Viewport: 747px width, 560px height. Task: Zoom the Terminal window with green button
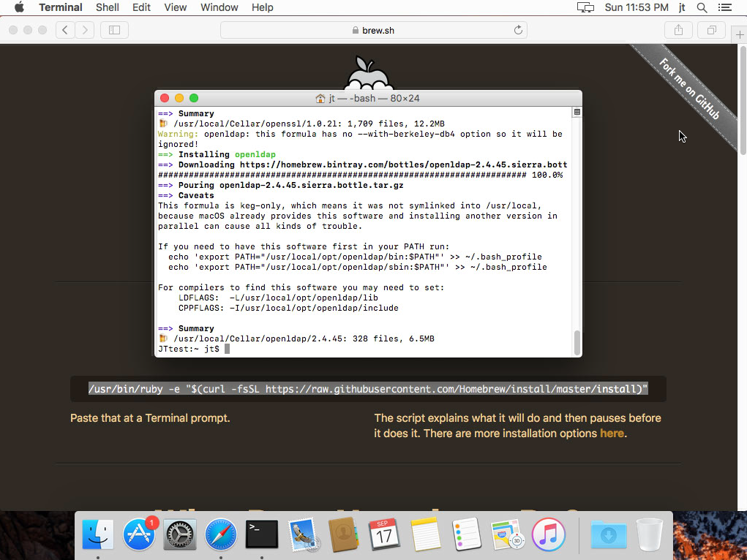(194, 98)
